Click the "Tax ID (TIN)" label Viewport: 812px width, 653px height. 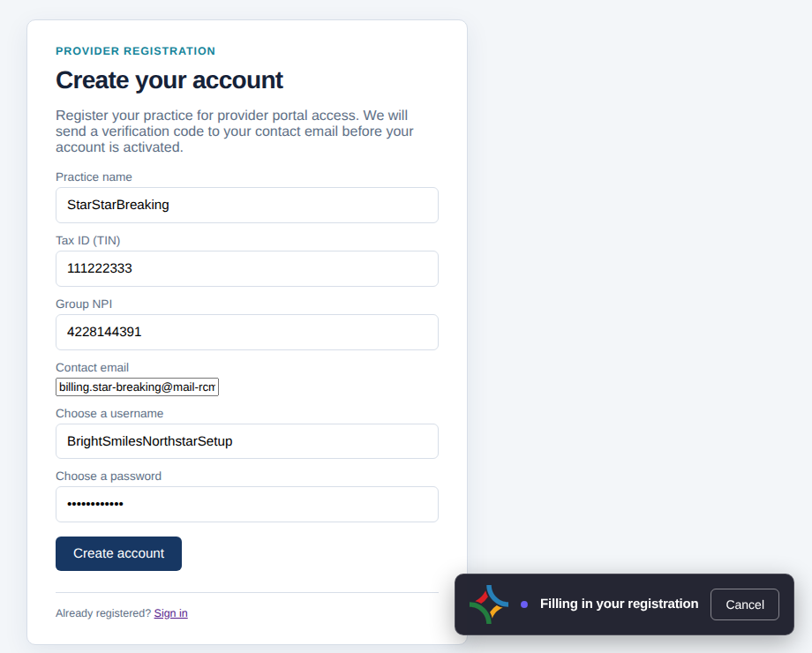pos(88,240)
